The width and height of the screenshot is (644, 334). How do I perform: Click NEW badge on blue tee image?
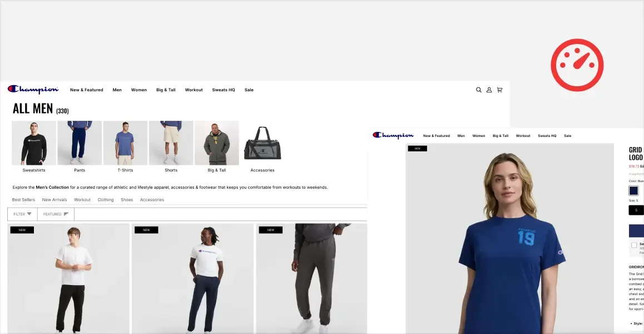(x=417, y=149)
